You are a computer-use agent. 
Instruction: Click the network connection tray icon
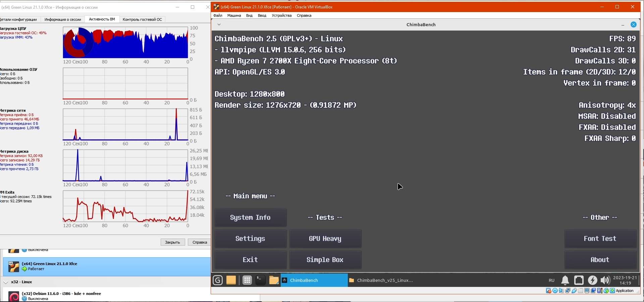pyautogui.click(x=579, y=280)
